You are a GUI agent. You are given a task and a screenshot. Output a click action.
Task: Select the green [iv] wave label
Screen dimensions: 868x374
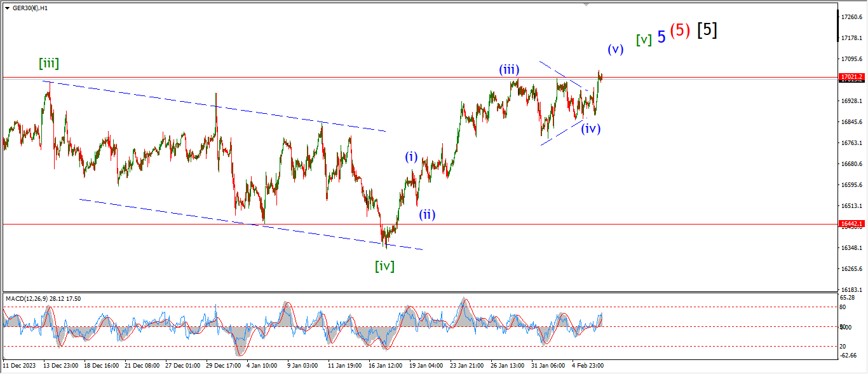384,266
